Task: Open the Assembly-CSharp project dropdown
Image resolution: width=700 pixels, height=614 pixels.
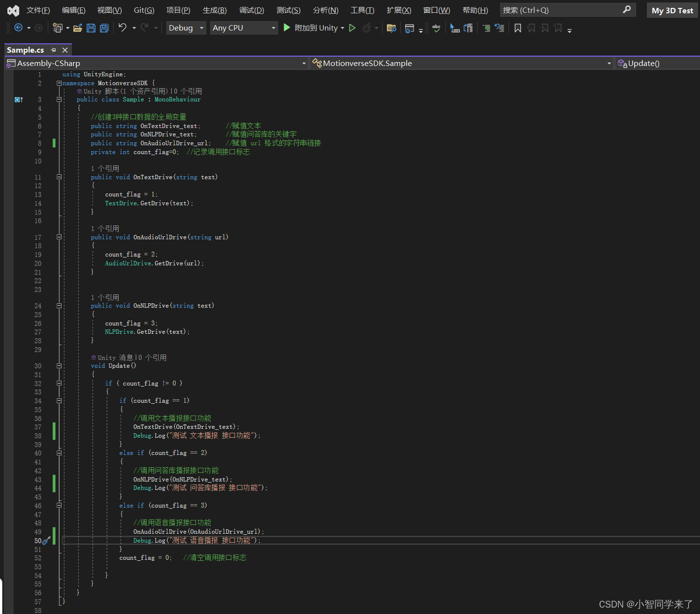Action: click(157, 63)
